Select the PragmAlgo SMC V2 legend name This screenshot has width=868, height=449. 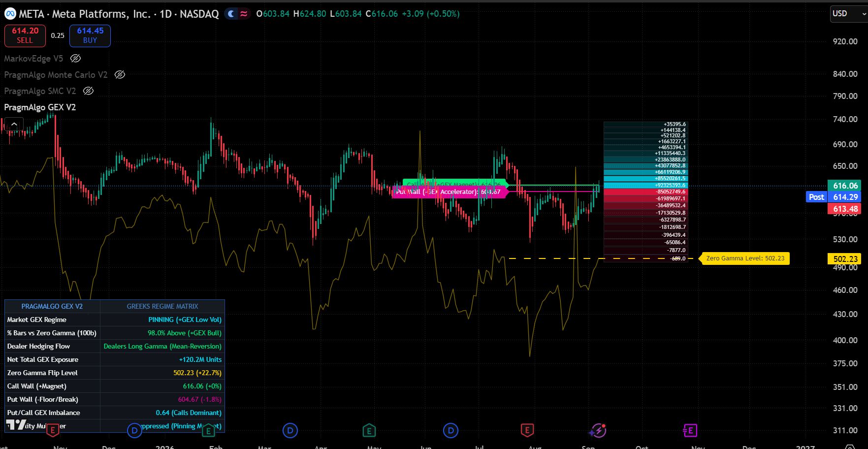coord(40,91)
